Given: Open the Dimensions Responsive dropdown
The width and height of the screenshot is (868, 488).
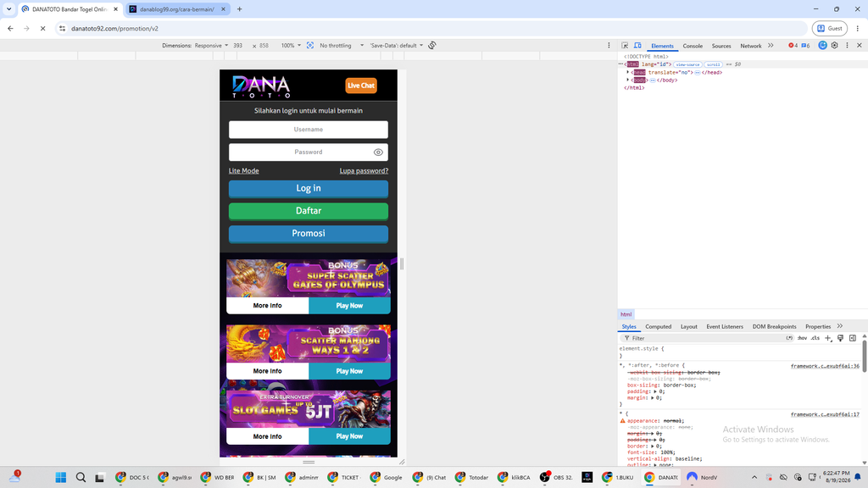Looking at the screenshot, I should pos(211,46).
